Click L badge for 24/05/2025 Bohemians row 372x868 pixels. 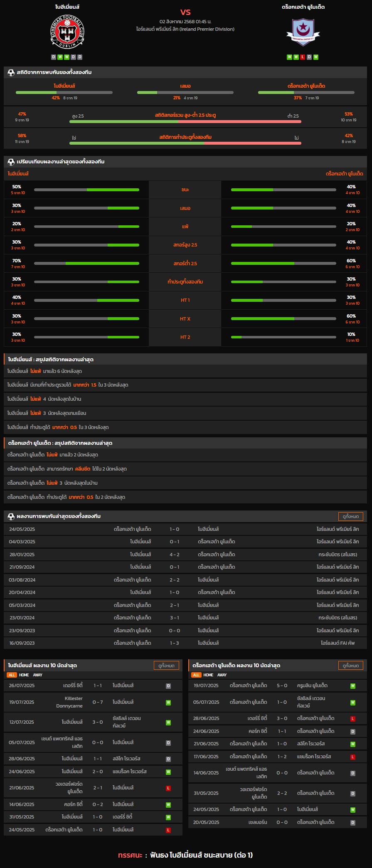(168, 830)
